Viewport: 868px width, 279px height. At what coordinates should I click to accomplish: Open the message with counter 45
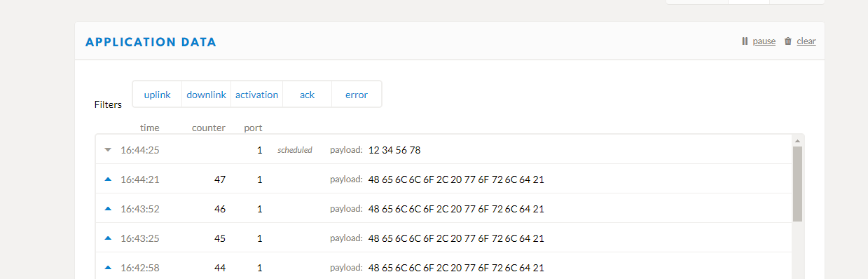pyautogui.click(x=443, y=238)
